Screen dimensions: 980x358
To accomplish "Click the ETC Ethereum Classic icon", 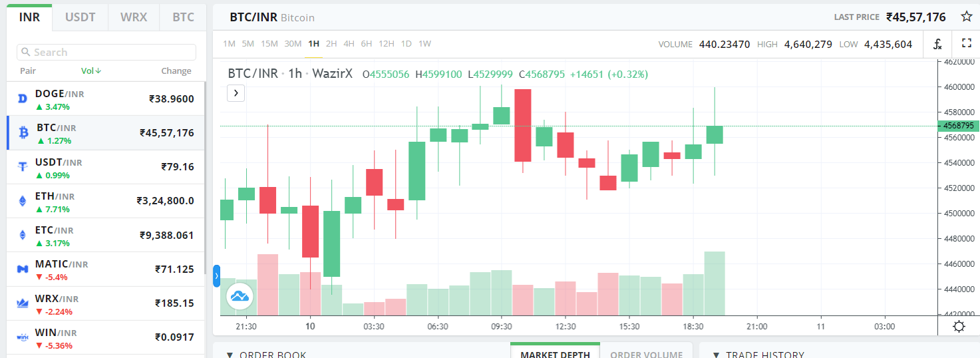I will [x=22, y=235].
